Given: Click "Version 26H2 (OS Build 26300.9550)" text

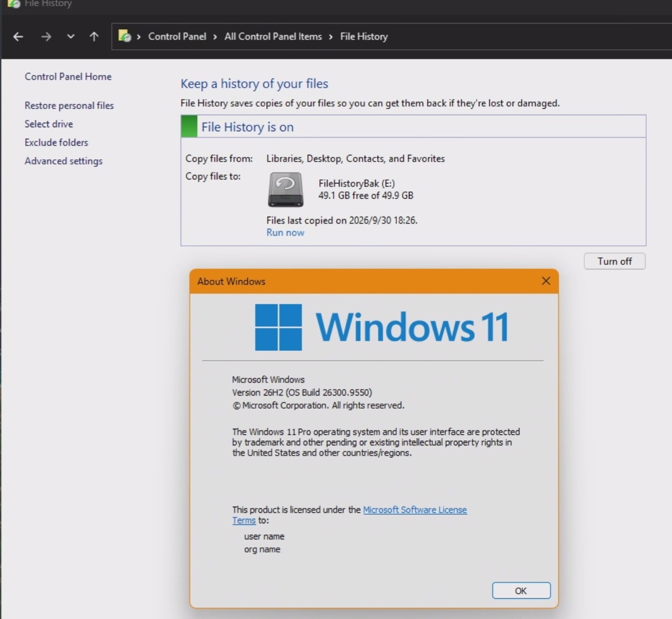Looking at the screenshot, I should click(302, 393).
